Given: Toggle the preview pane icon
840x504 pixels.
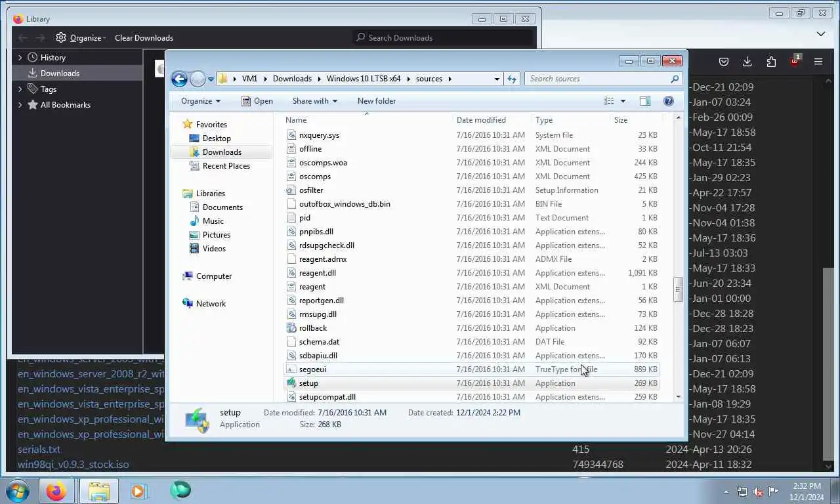Looking at the screenshot, I should 645,101.
